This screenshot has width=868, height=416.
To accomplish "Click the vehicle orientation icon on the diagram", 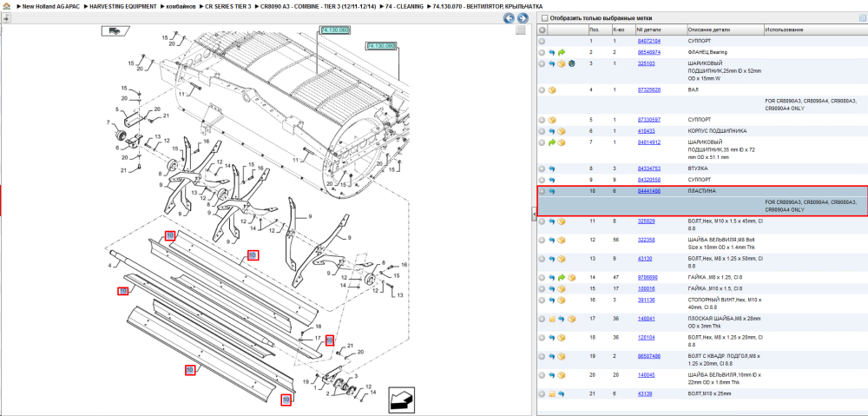I will (x=115, y=30).
